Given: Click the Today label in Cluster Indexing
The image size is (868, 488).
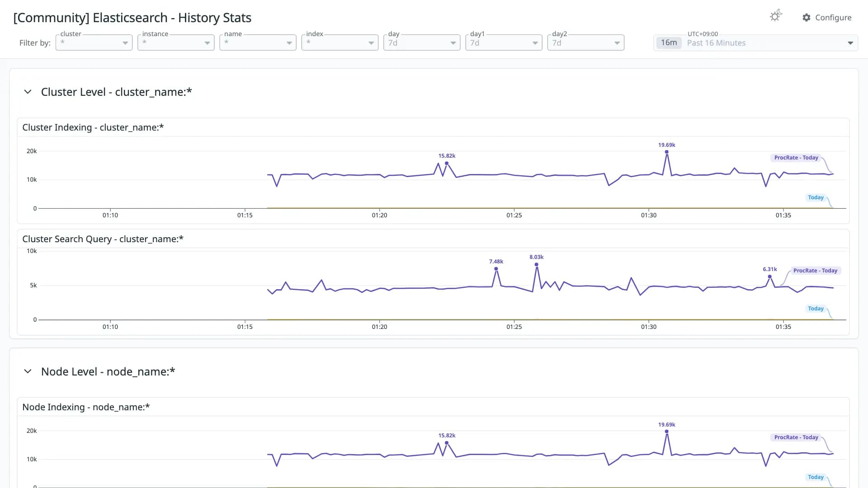Looking at the screenshot, I should [x=816, y=197].
